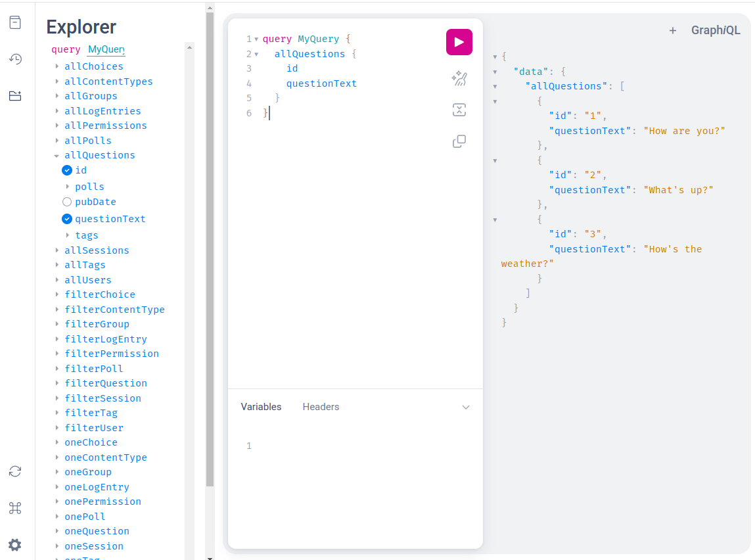Click inside the variables editor line 1
The image size is (755, 560).
click(x=361, y=446)
